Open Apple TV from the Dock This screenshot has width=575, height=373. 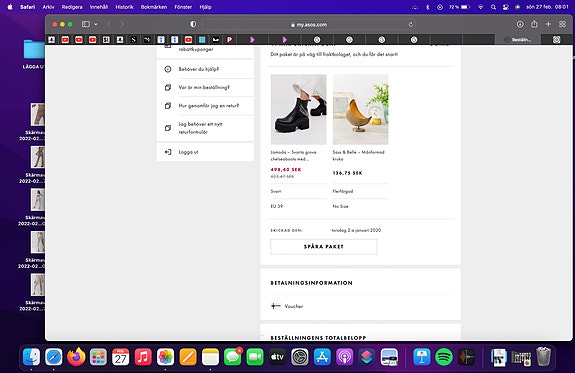(277, 357)
